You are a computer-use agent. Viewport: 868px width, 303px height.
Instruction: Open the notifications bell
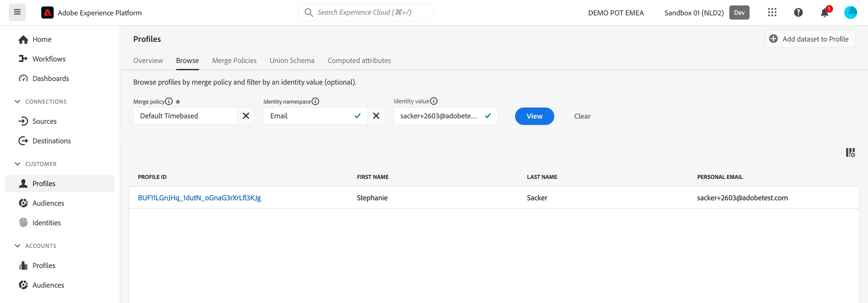(824, 13)
